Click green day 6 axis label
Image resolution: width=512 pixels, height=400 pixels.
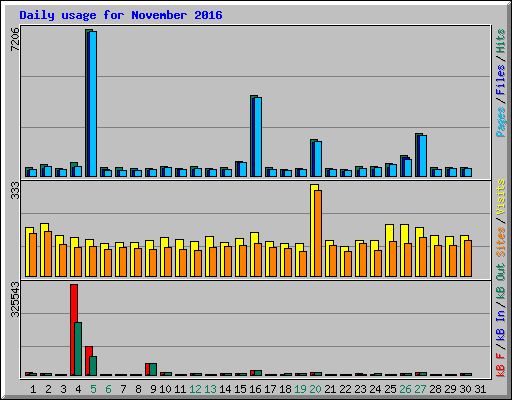pyautogui.click(x=108, y=389)
